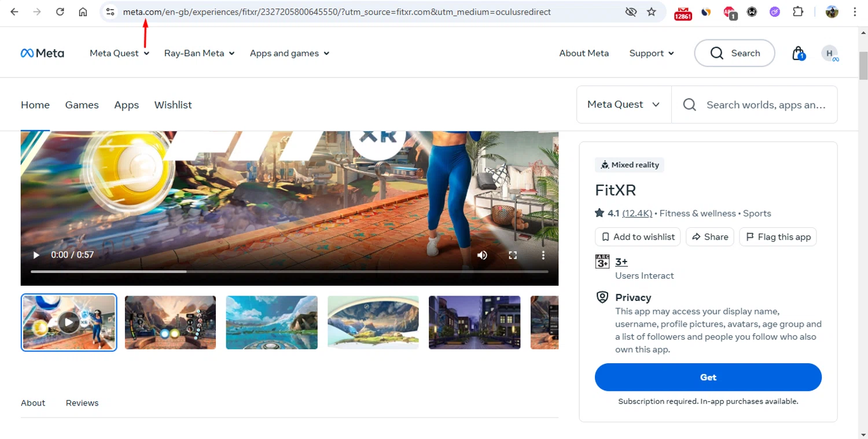Bookmark this page with the star
This screenshot has height=439, width=868.
[652, 12]
